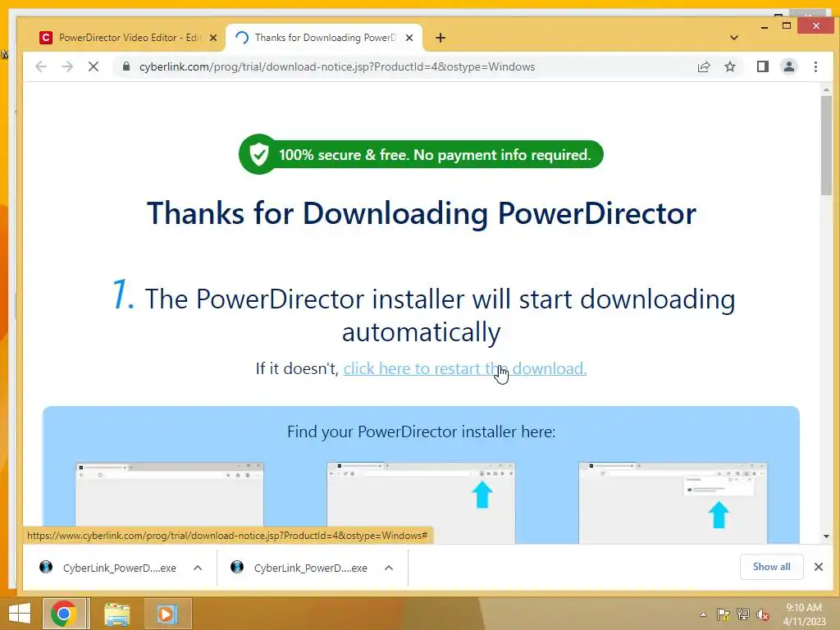
Task: Click the page vertical scrollbar thumb
Action: pos(826,146)
